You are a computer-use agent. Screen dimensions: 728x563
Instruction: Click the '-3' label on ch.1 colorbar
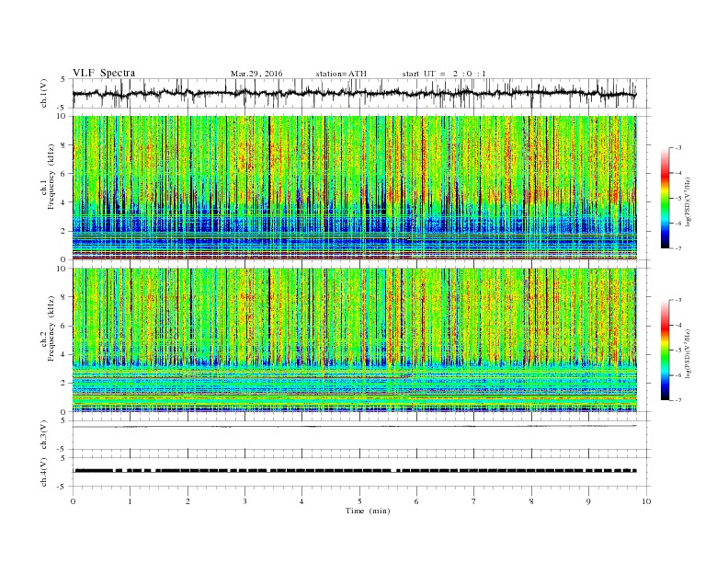pos(678,148)
